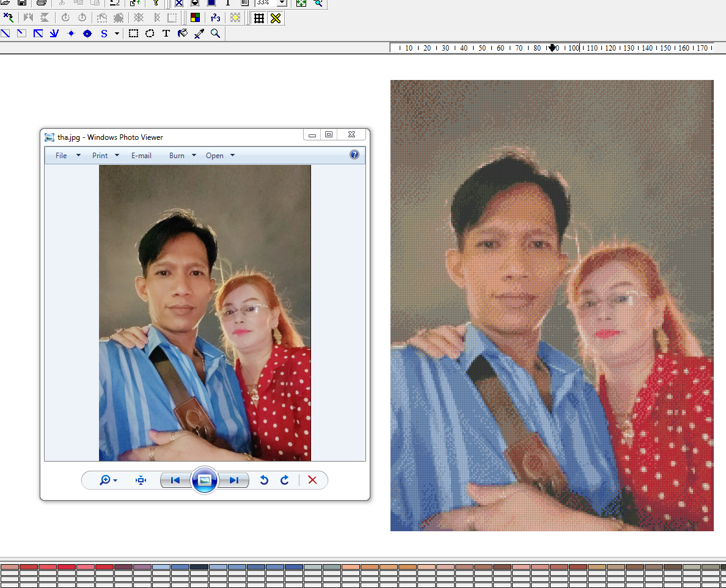Click the rotate clockwise button in Photo Viewer
The width and height of the screenshot is (726, 588).
(x=284, y=481)
